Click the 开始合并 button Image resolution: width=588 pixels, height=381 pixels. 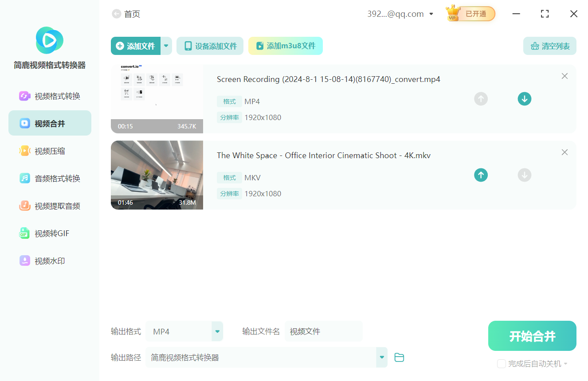point(532,336)
